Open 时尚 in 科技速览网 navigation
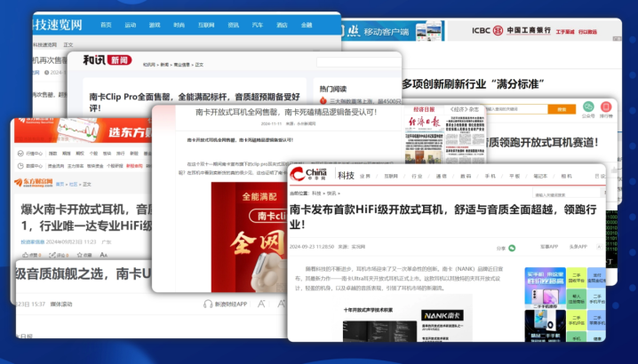Image resolution: width=638 pixels, height=364 pixels. pyautogui.click(x=179, y=25)
